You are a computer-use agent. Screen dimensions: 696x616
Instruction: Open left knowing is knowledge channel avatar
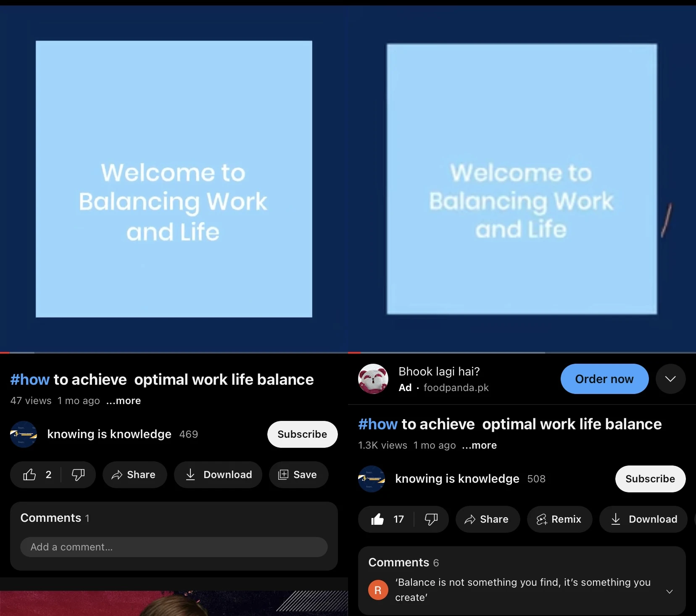pyautogui.click(x=24, y=434)
